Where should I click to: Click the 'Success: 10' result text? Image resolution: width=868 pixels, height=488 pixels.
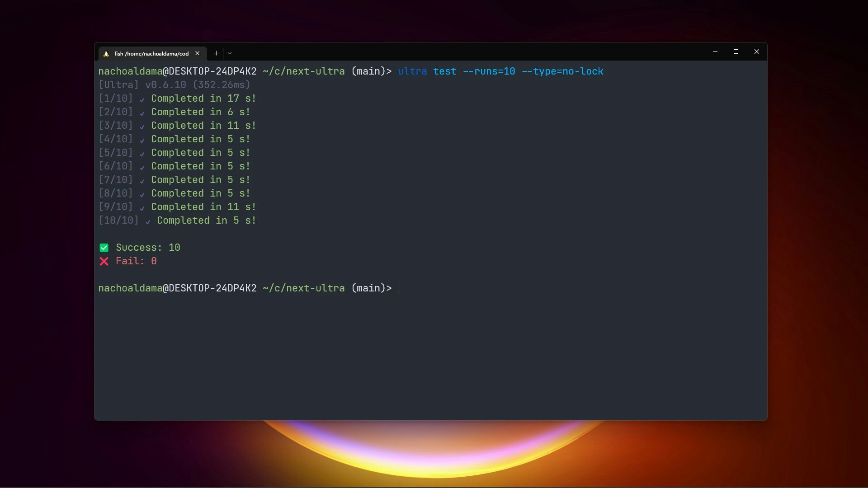pyautogui.click(x=148, y=248)
